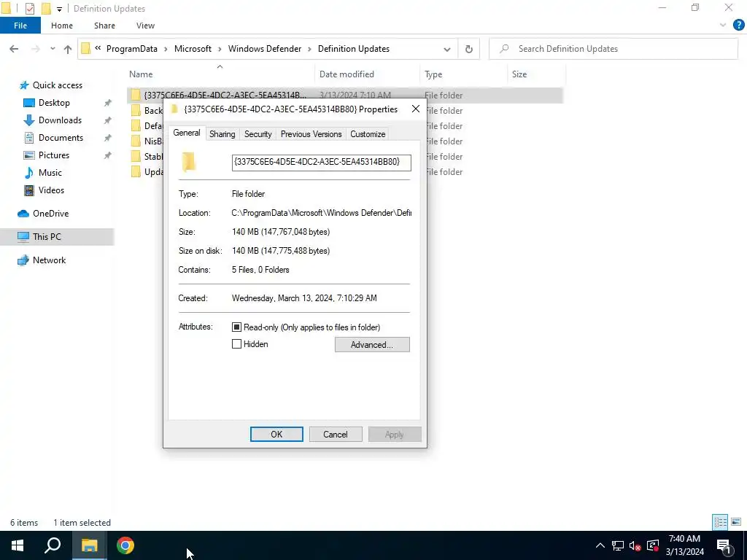Expand the ribbon with the chevron
This screenshot has height=560, width=747.
[x=723, y=26]
